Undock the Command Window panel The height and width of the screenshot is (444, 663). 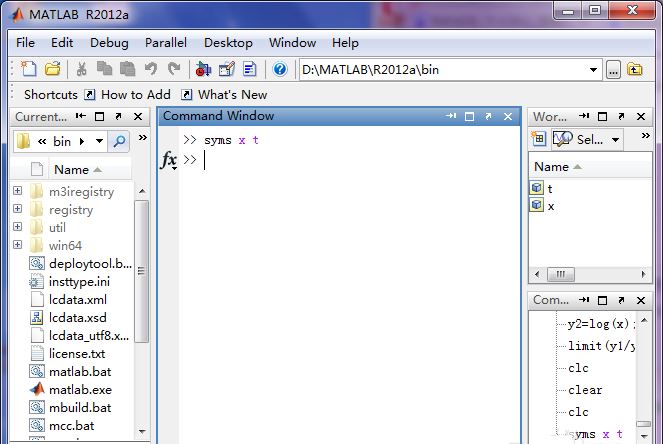488,116
